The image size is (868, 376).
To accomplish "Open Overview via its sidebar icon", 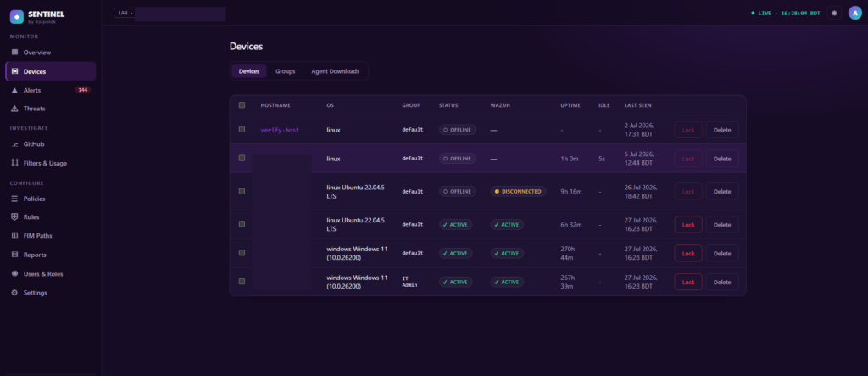I will point(15,52).
